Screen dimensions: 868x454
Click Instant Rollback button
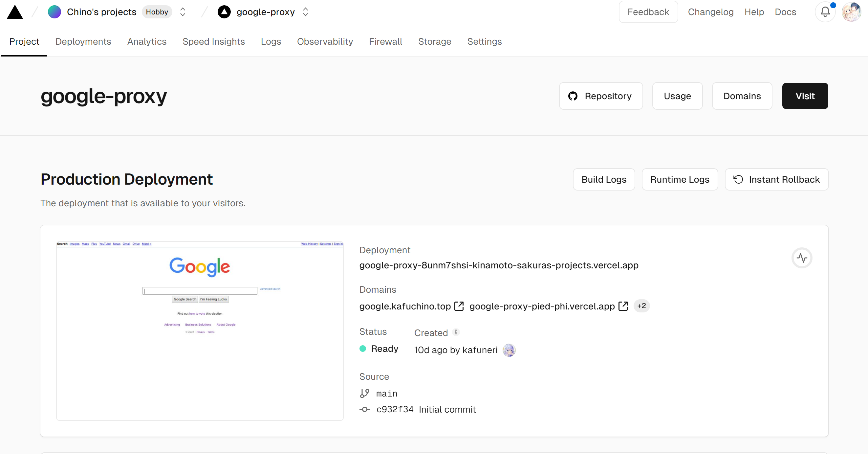tap(777, 179)
